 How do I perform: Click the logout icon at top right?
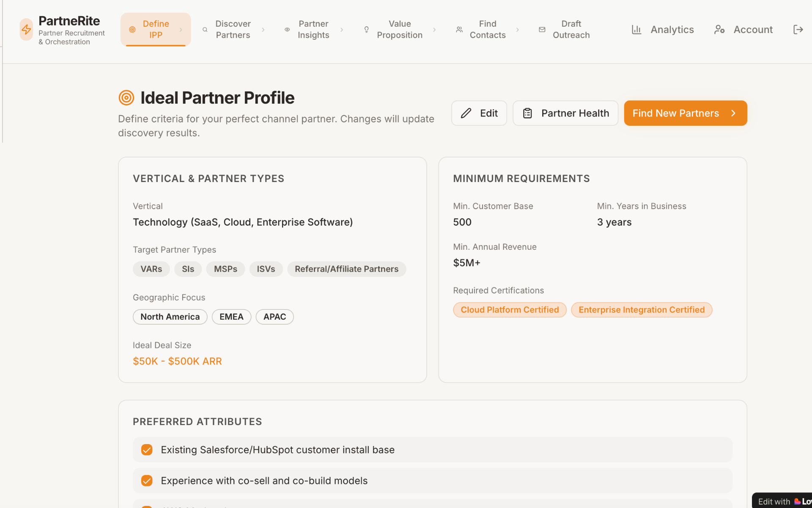pyautogui.click(x=798, y=30)
